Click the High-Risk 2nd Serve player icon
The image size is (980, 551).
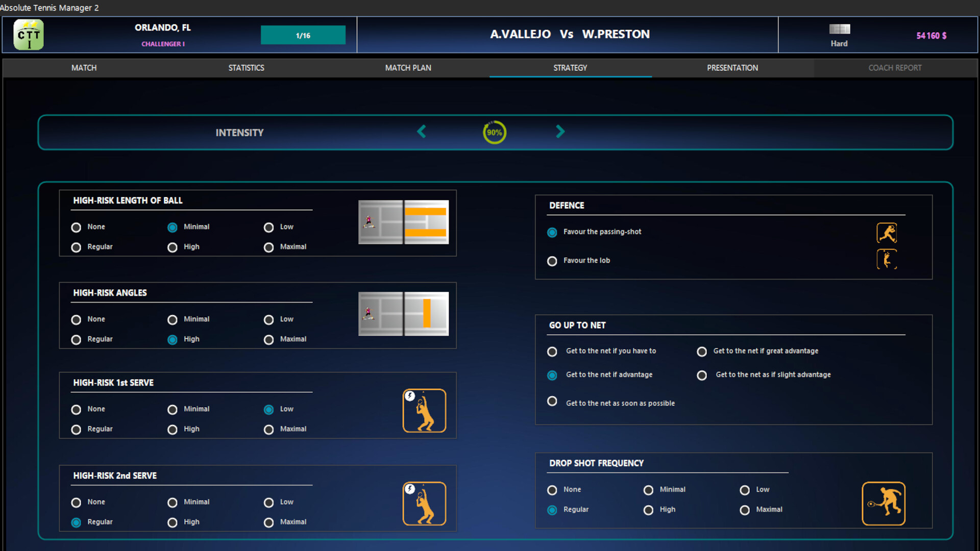point(424,504)
